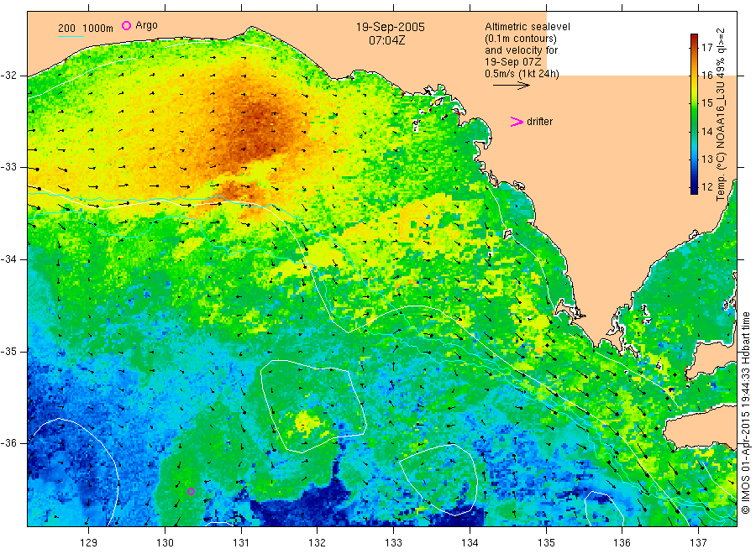This screenshot has height=554, width=756.
Task: Click the 'drifter' legend label
Action: 539,122
